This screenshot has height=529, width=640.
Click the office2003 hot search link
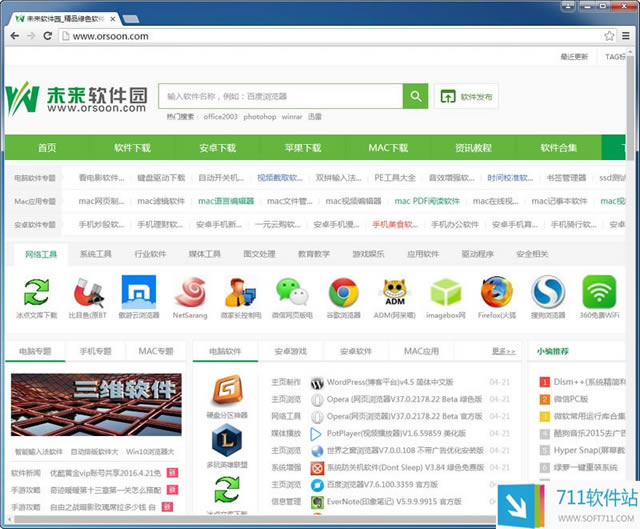tap(220, 117)
